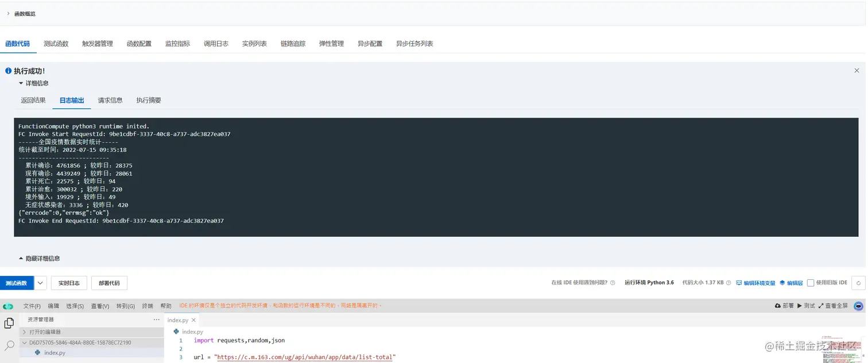The image size is (868, 363).
Task: Expand the 函数概览 section chevron
Action: coord(8,13)
